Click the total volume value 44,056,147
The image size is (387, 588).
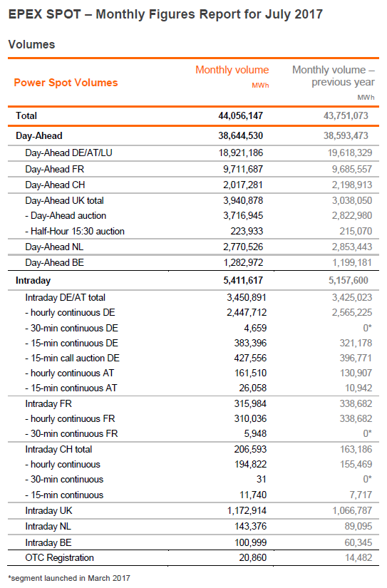point(241,115)
